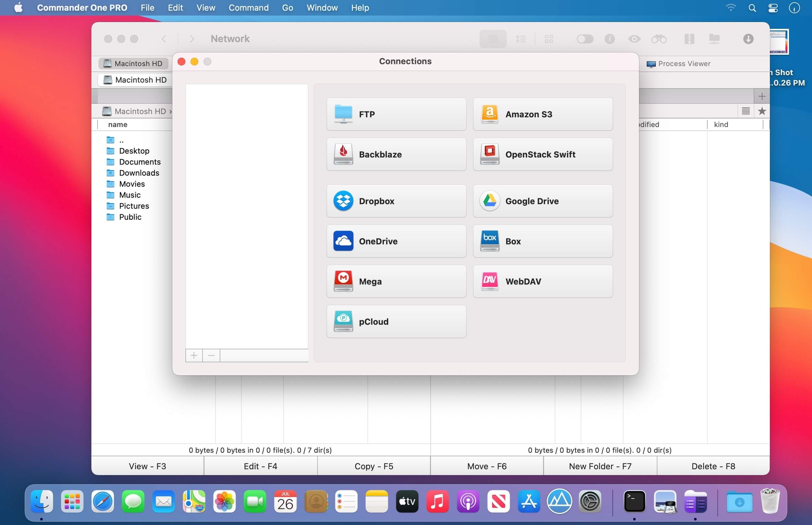This screenshot has width=812, height=525.
Task: Open the Go menu
Action: tap(287, 7)
